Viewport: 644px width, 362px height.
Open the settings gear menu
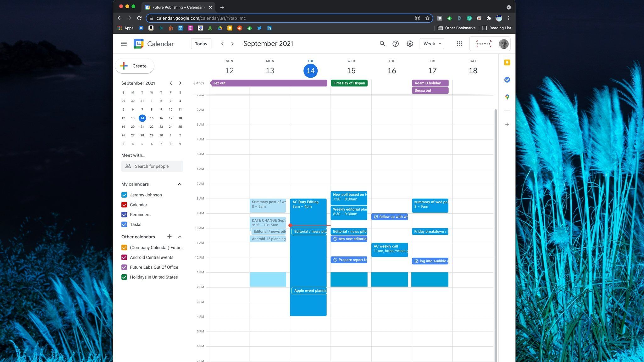(409, 44)
